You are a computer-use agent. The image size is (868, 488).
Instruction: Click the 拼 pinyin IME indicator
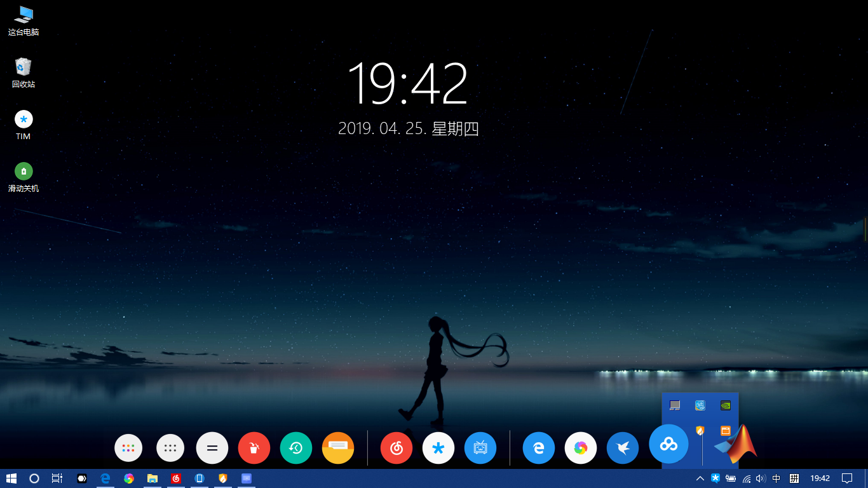794,478
